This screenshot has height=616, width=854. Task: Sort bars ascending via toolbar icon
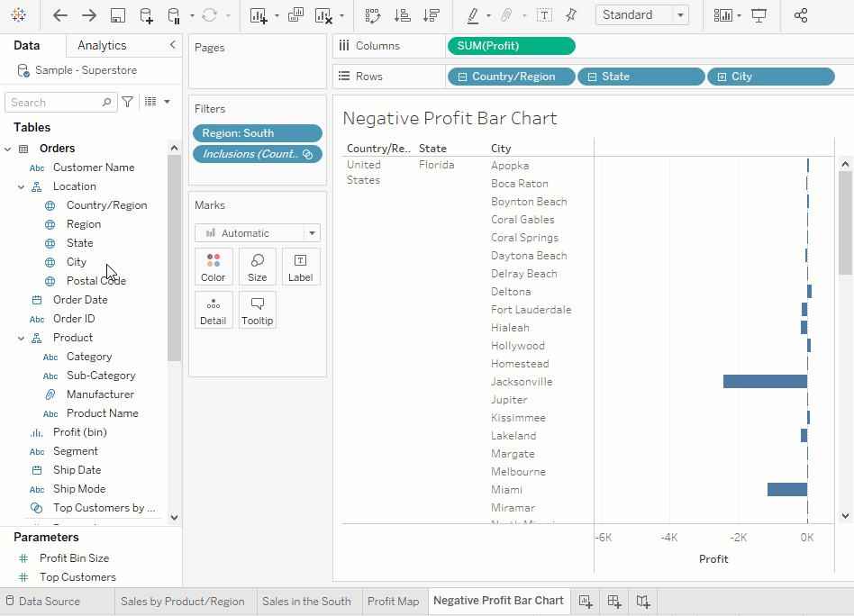403,15
